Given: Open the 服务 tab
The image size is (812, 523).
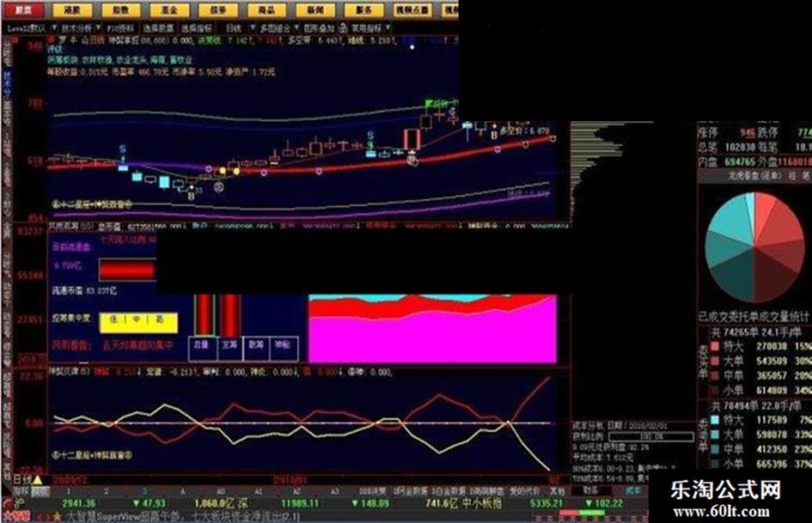Looking at the screenshot, I should click(364, 9).
